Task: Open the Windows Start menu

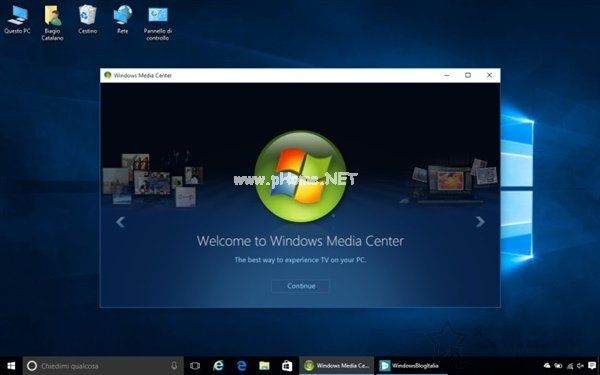Action: pyautogui.click(x=11, y=366)
